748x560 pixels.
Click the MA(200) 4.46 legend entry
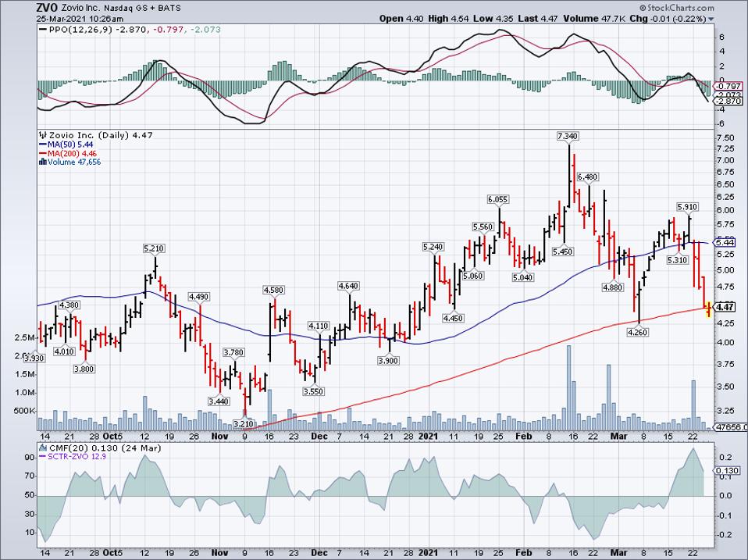coord(67,153)
